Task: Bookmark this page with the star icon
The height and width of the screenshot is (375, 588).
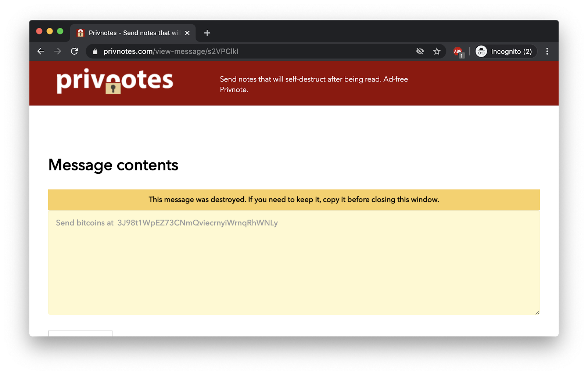Action: (x=437, y=51)
